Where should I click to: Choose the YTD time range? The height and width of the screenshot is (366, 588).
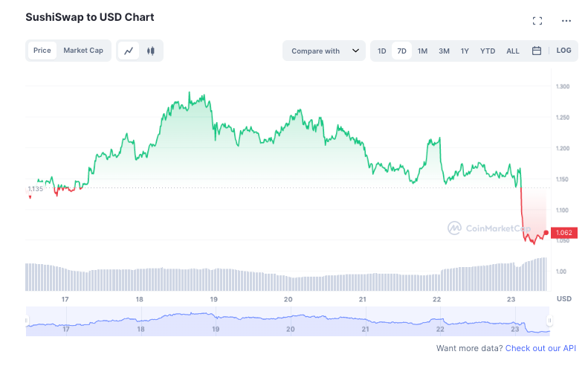(x=488, y=51)
